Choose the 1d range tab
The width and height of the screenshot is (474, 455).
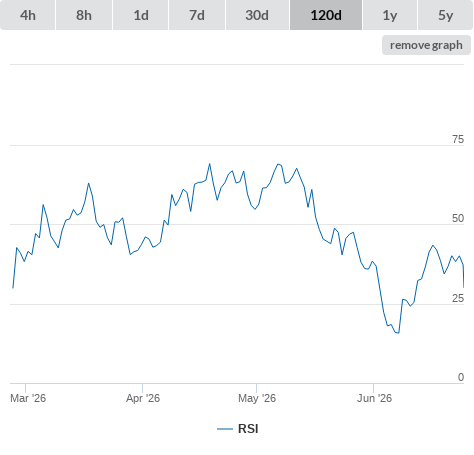coord(141,15)
